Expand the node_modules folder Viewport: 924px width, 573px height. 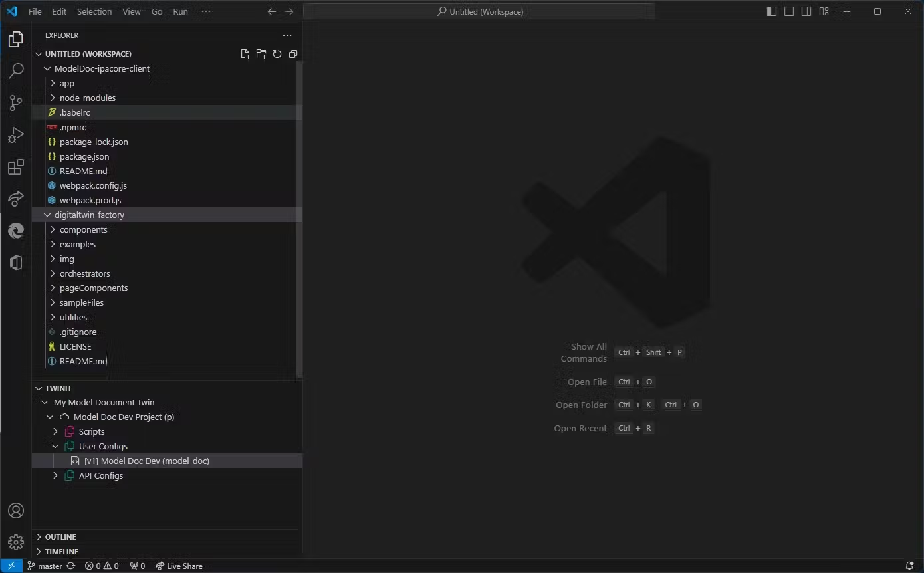[53, 98]
